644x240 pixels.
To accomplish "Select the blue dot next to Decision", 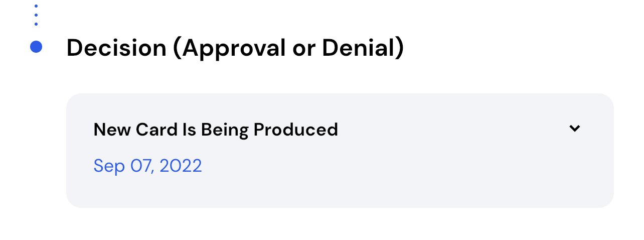I will [x=36, y=47].
